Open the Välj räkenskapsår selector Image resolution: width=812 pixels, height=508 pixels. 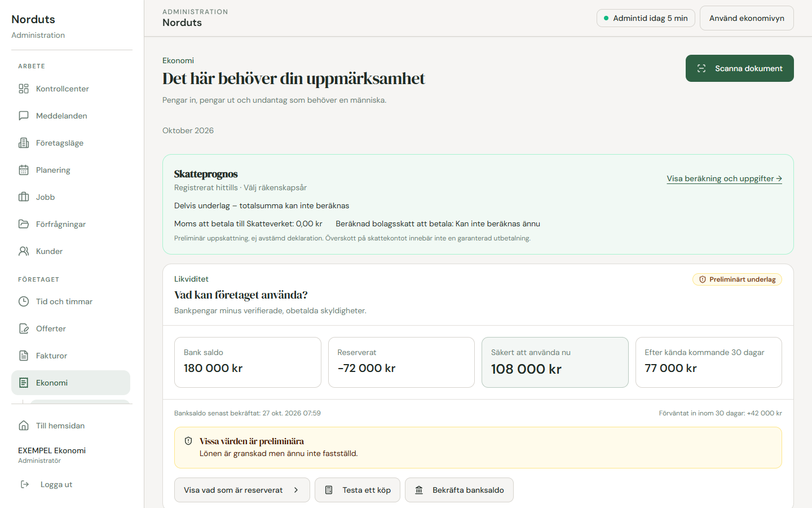[x=275, y=187]
